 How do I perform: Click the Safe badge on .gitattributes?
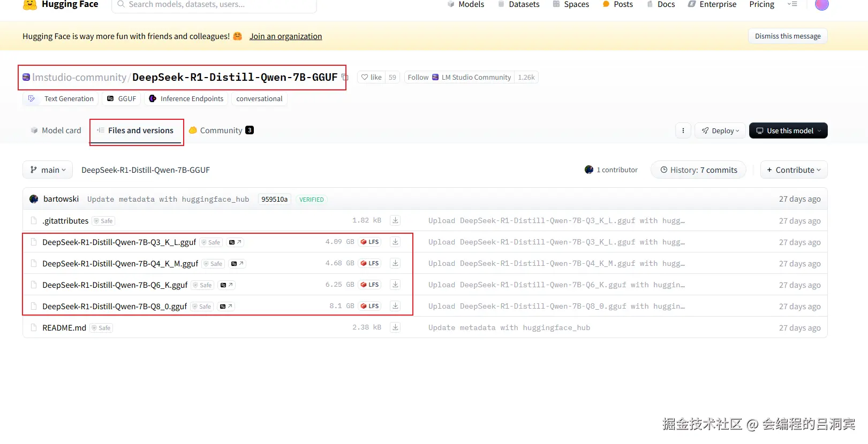(x=103, y=221)
